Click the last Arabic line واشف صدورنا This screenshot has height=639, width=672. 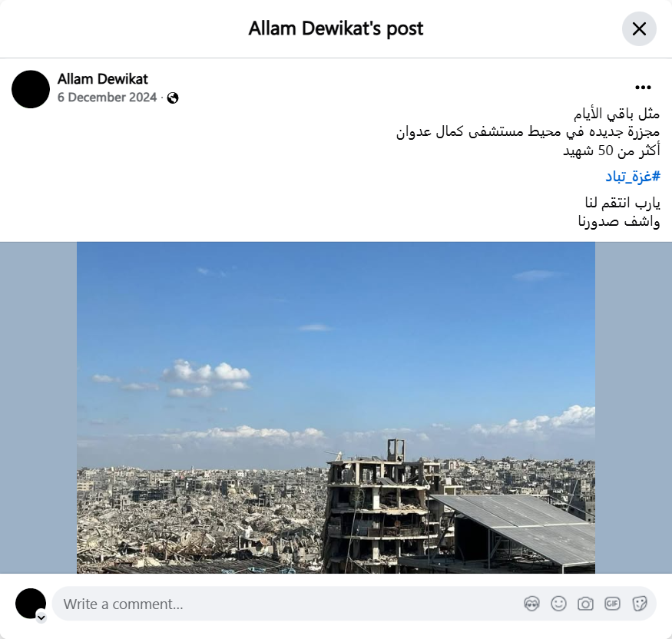click(x=619, y=221)
